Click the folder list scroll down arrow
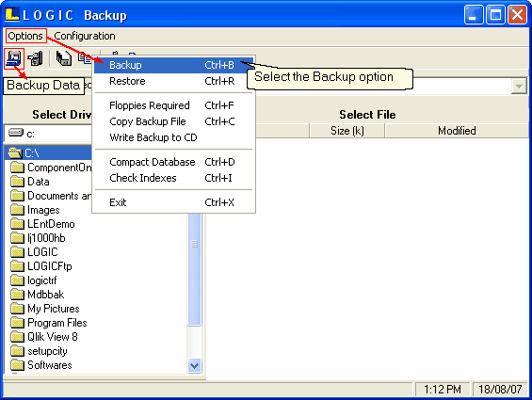532x400 pixels. (x=194, y=366)
